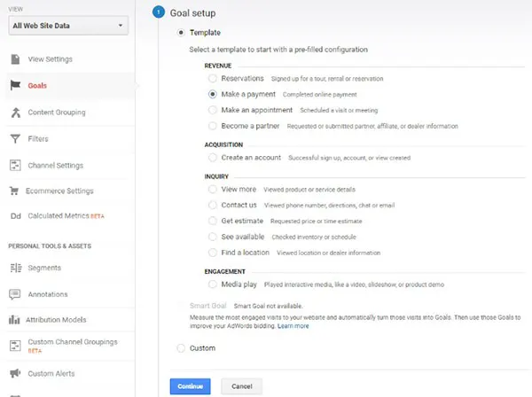The width and height of the screenshot is (532, 397).
Task: Follow the Learn more link
Action: (293, 326)
